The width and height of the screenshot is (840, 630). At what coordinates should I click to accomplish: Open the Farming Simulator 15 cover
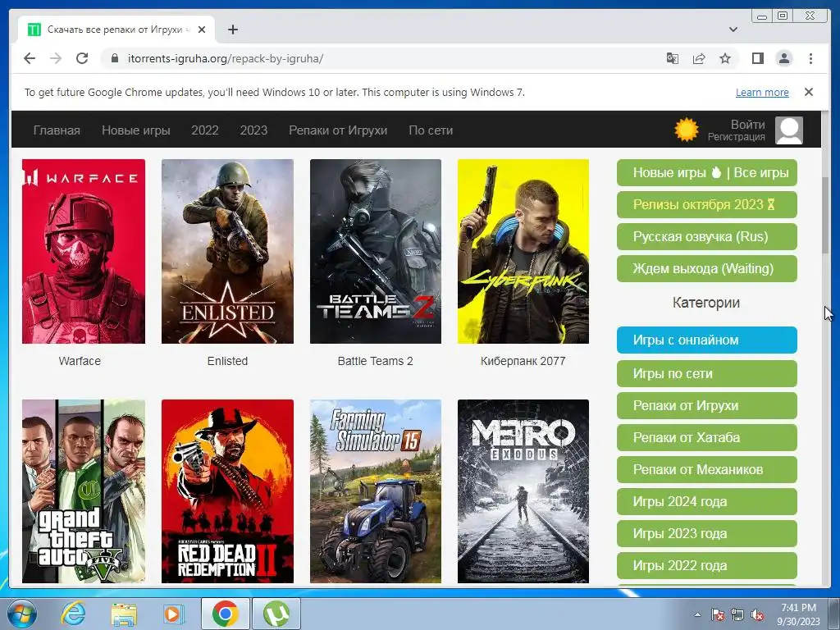tap(376, 491)
